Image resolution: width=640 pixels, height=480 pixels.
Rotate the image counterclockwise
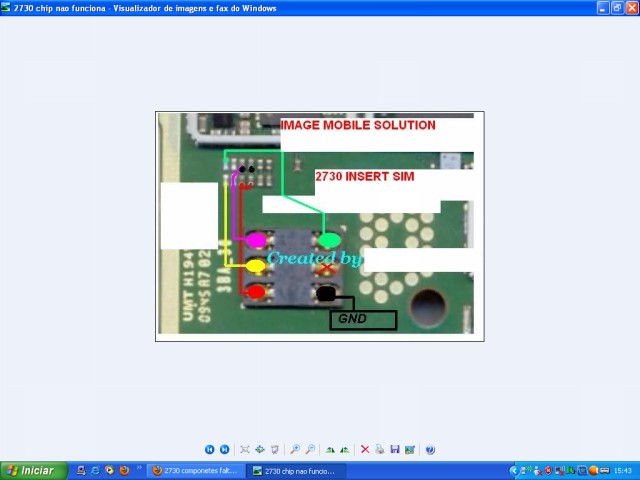[x=345, y=449]
